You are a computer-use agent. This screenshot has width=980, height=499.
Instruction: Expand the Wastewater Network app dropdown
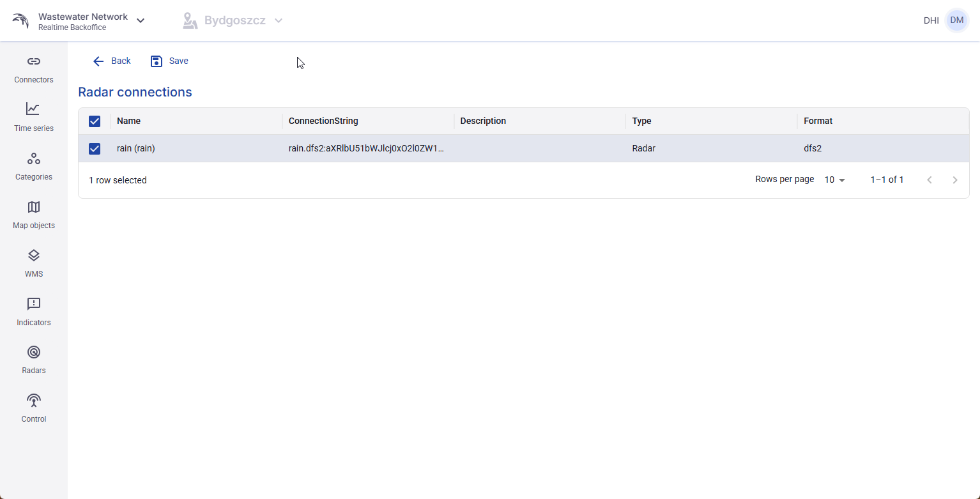point(141,20)
